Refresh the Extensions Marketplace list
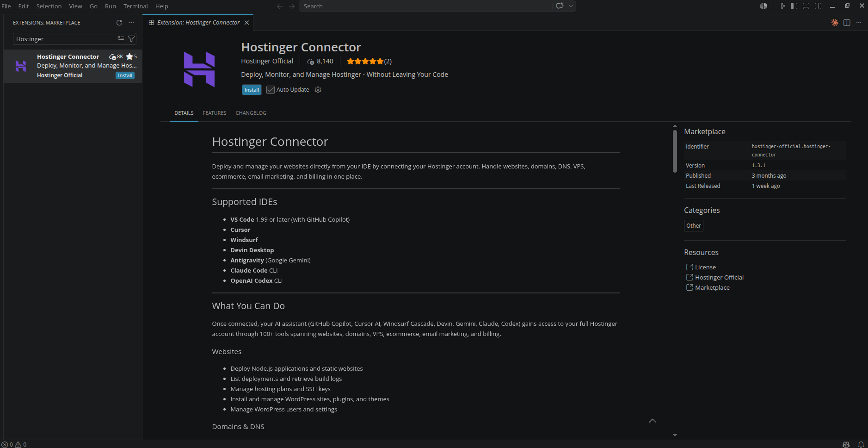 point(119,23)
